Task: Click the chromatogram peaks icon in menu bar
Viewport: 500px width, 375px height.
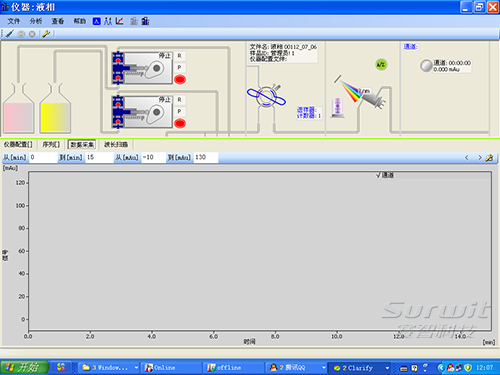Action: [x=108, y=21]
